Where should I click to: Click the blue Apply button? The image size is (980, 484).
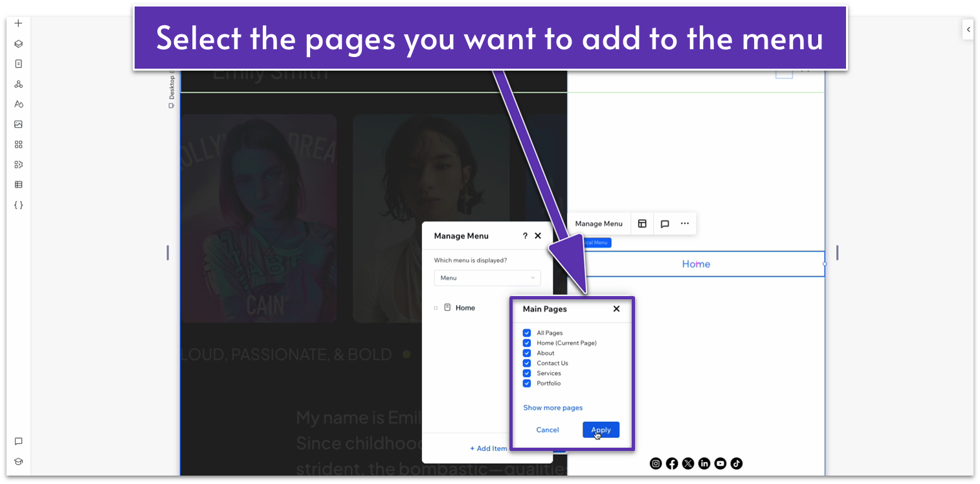(601, 430)
